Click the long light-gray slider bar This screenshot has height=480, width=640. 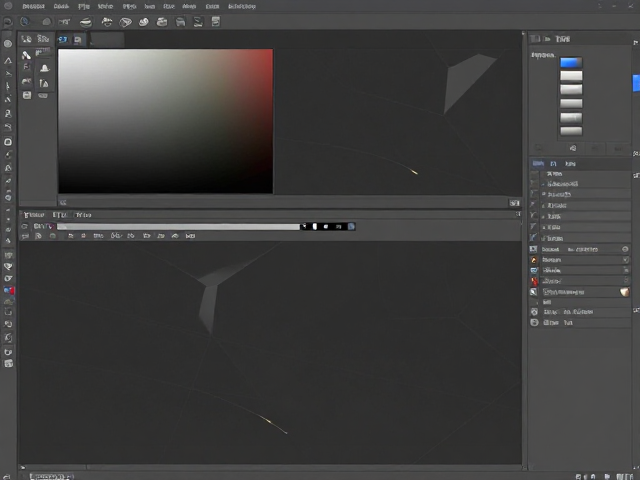coord(178,227)
